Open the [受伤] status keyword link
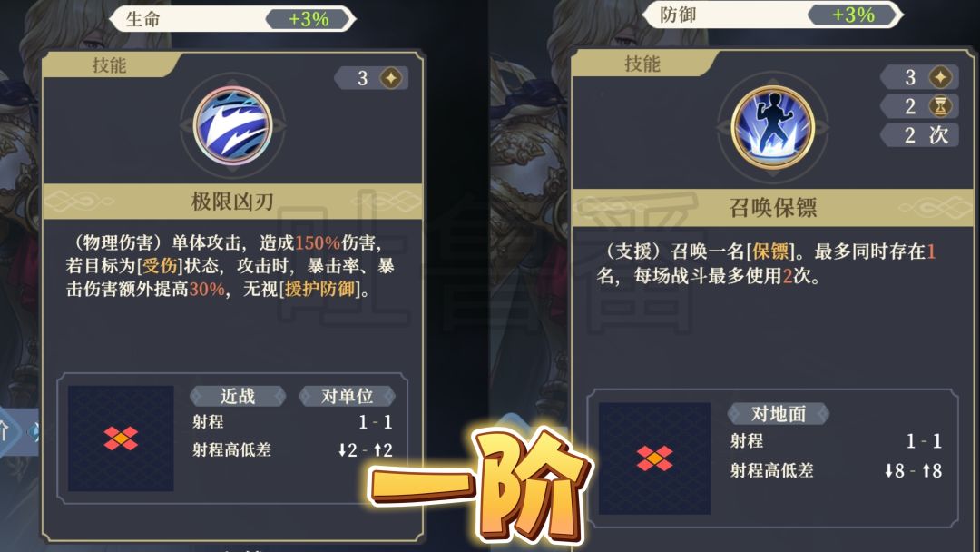The height and width of the screenshot is (552, 980). tap(160, 266)
